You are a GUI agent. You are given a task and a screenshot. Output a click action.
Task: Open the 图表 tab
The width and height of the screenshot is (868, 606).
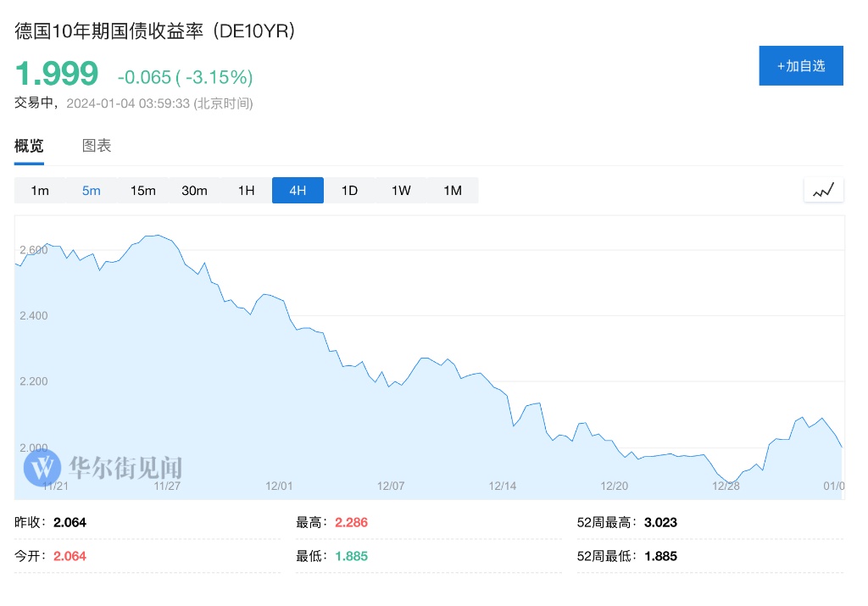pos(97,146)
